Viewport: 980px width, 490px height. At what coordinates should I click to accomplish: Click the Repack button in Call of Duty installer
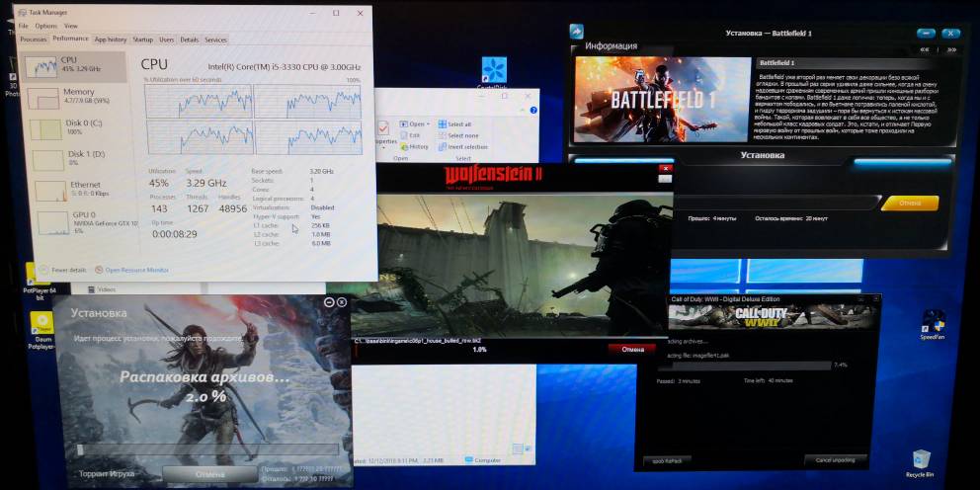(x=667, y=460)
